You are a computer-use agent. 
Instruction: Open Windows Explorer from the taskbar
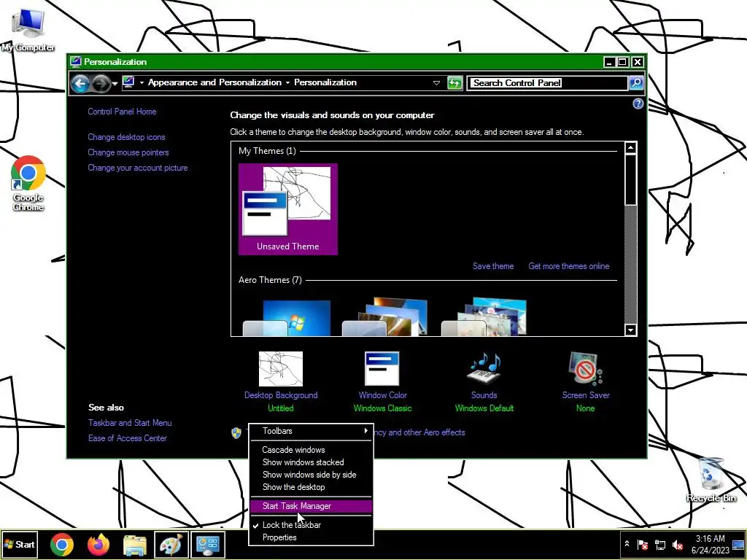[135, 545]
